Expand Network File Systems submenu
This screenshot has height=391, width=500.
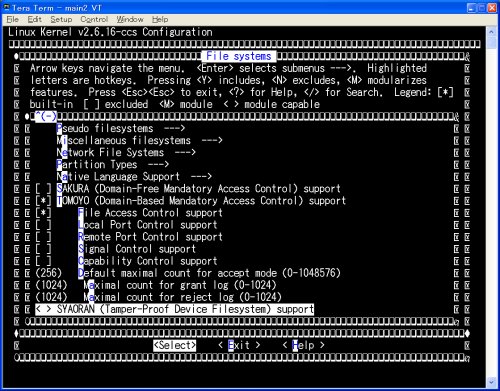[126, 152]
